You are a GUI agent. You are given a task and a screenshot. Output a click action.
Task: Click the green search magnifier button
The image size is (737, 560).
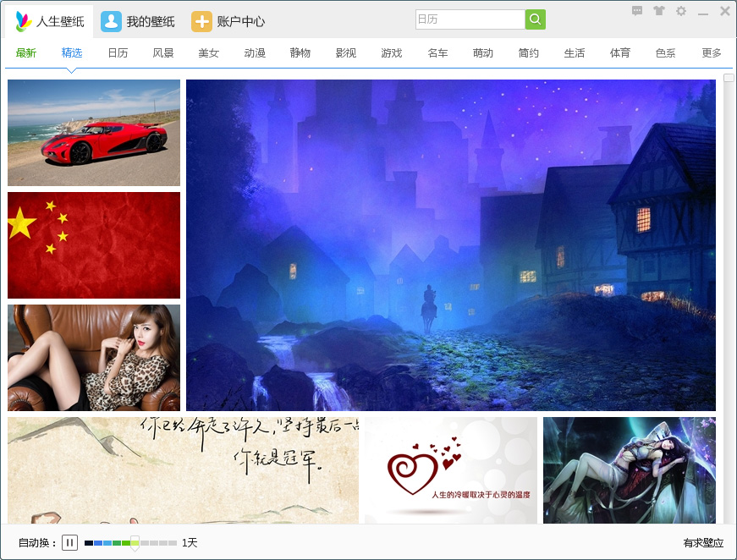coord(536,19)
